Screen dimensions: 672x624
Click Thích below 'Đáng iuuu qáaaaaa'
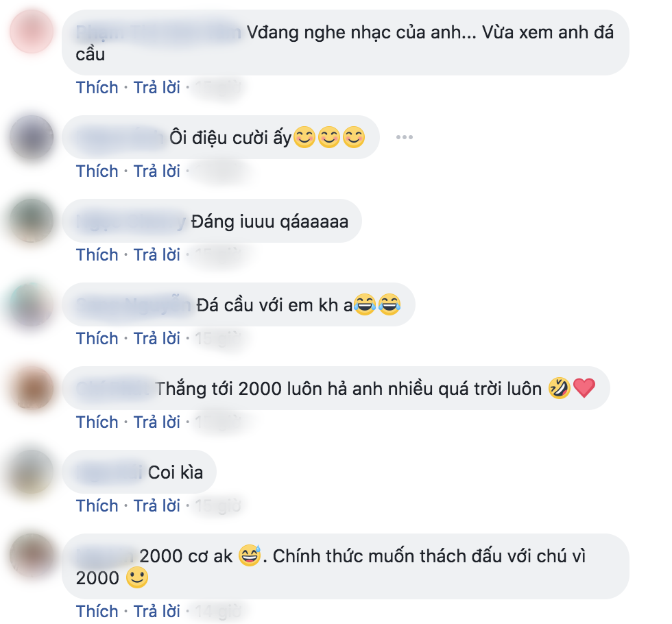[x=97, y=254]
